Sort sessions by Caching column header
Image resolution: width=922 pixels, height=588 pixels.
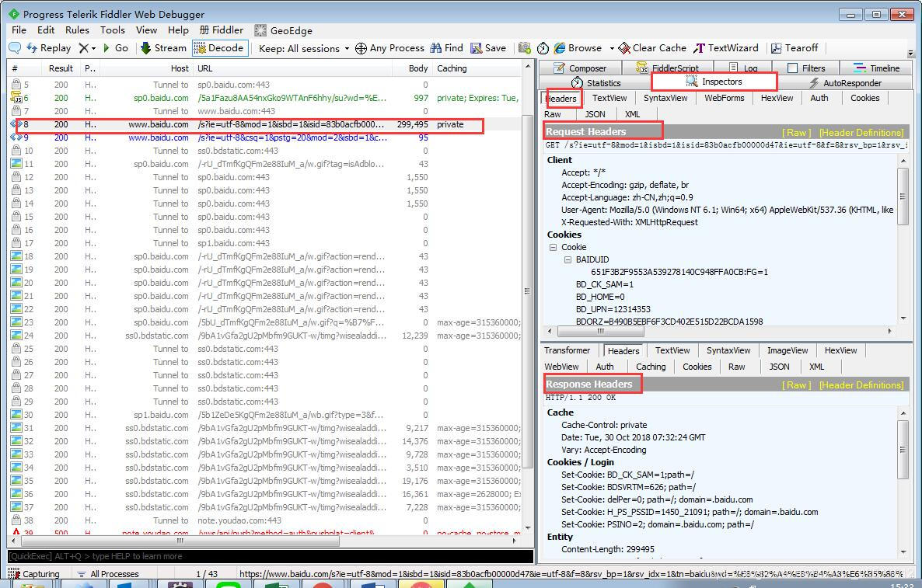[477, 68]
